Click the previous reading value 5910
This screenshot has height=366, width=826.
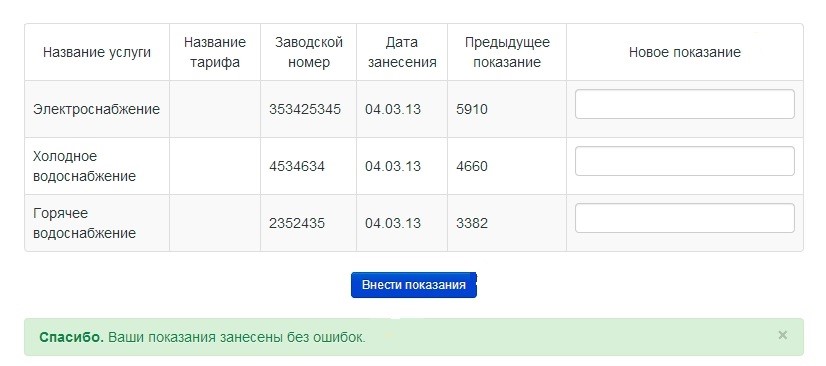click(472, 109)
